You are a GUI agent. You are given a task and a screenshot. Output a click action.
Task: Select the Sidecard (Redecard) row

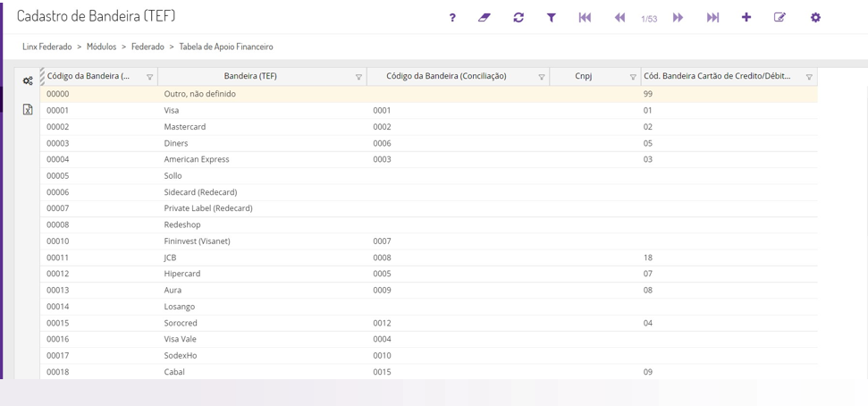pos(428,192)
